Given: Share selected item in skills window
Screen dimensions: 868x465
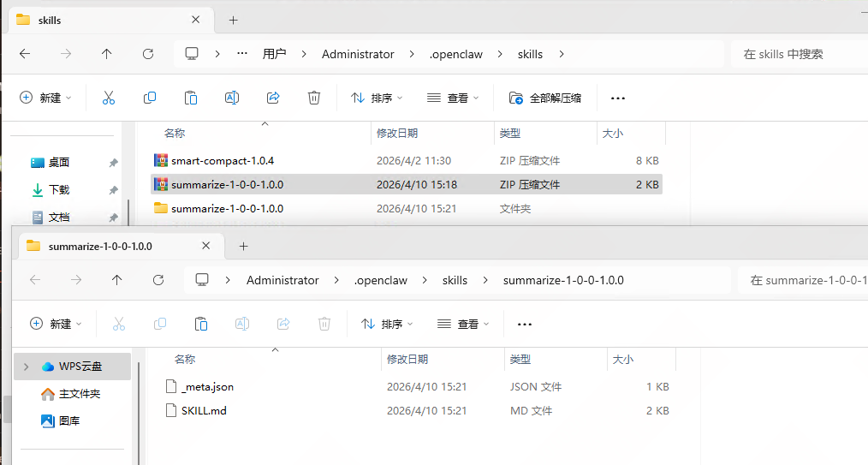Looking at the screenshot, I should [273, 98].
